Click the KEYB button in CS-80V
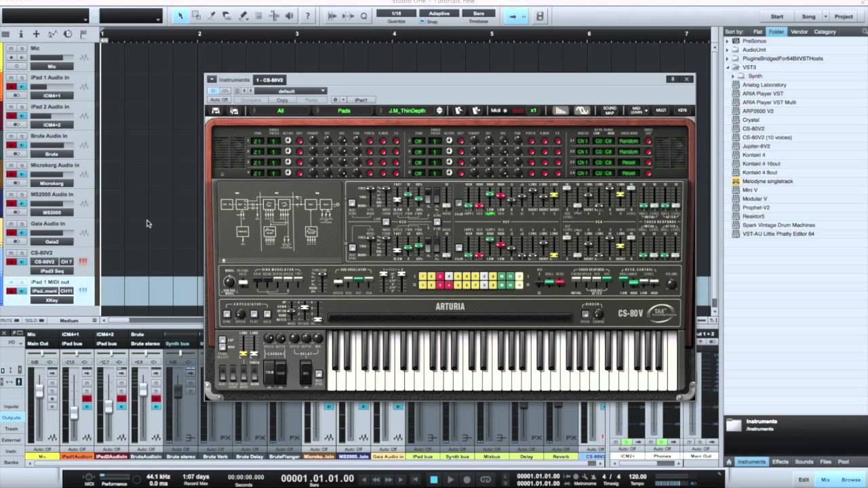The height and width of the screenshot is (488, 868). 682,110
